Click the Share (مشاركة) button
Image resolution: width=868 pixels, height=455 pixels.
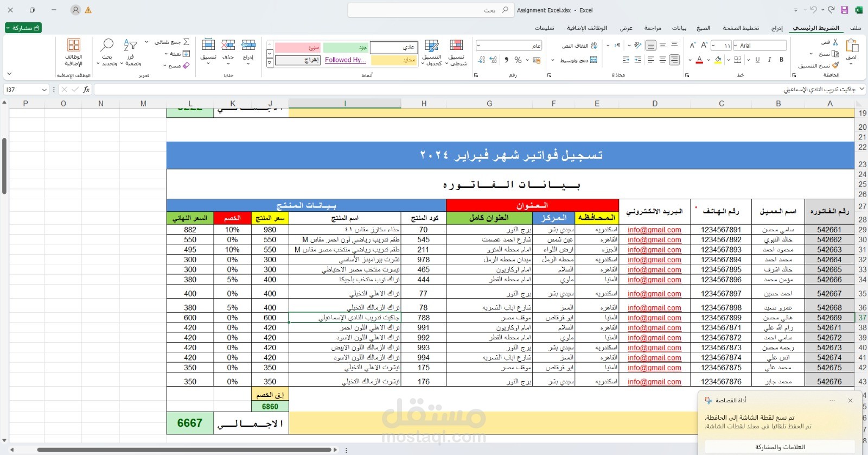click(x=23, y=28)
